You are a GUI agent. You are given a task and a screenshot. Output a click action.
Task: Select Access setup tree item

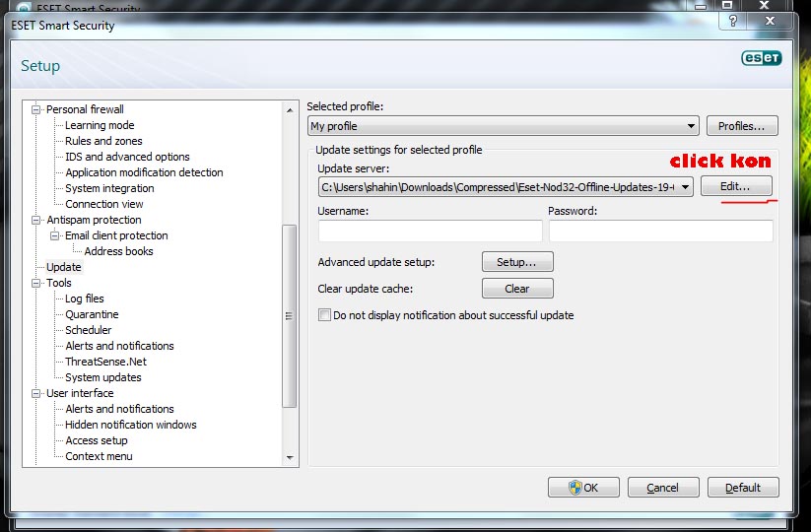click(x=97, y=440)
